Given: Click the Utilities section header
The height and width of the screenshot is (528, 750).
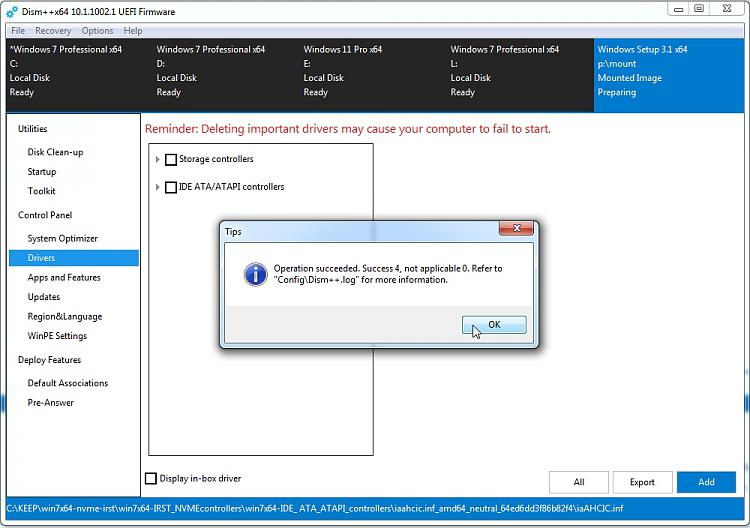Looking at the screenshot, I should pyautogui.click(x=33, y=129).
